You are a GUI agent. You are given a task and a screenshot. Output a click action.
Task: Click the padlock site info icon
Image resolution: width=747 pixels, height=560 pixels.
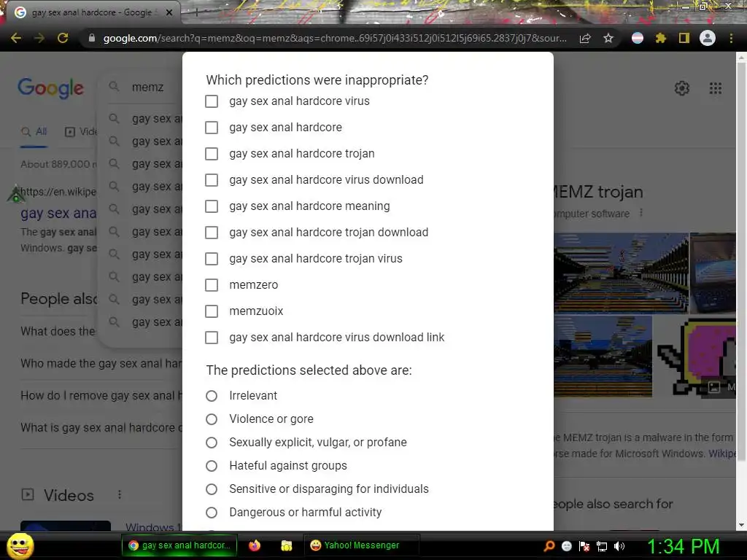pos(92,38)
